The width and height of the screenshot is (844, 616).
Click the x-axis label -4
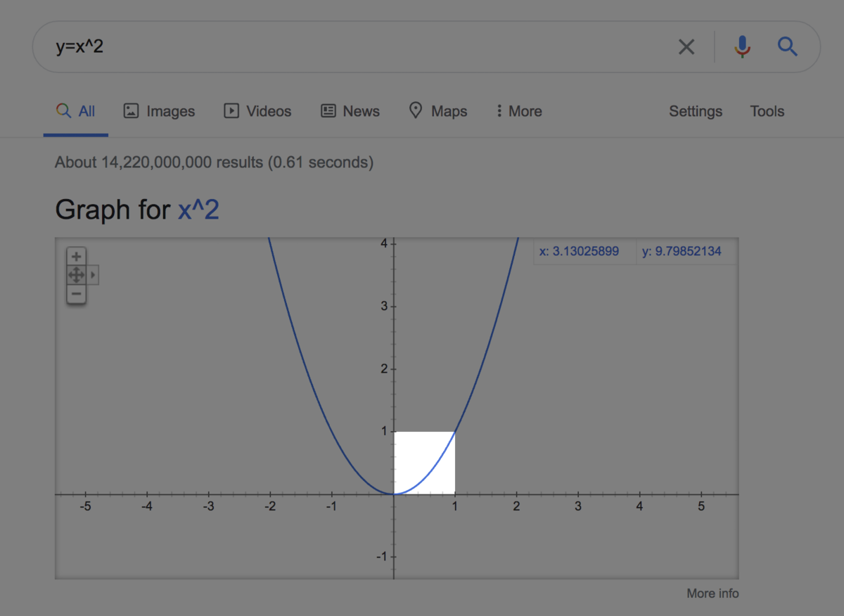pos(146,506)
